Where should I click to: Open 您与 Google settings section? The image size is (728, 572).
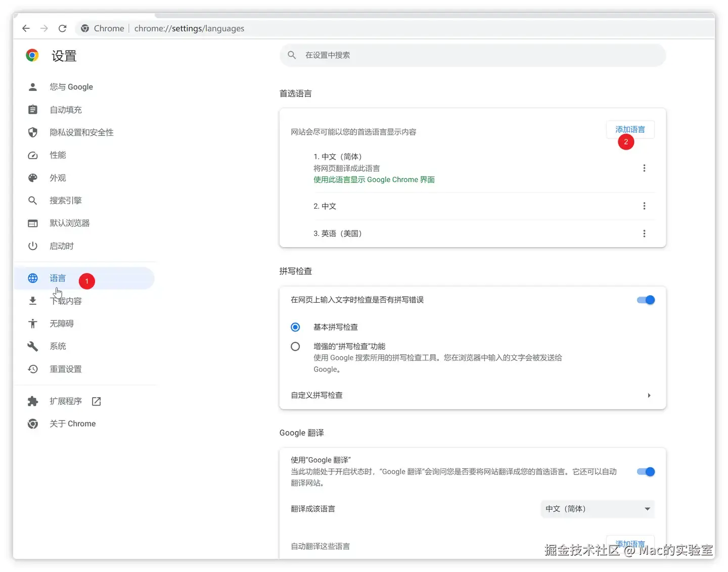(71, 87)
